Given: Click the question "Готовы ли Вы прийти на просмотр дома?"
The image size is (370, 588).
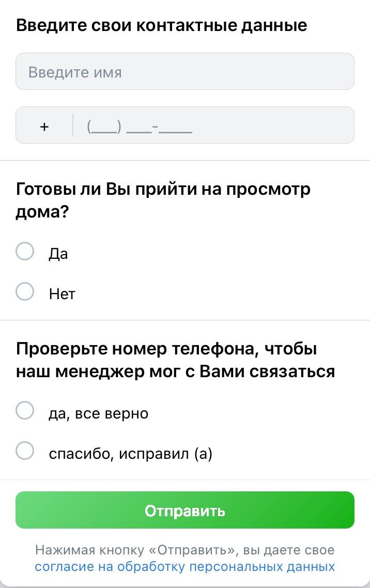Looking at the screenshot, I should 163,200.
